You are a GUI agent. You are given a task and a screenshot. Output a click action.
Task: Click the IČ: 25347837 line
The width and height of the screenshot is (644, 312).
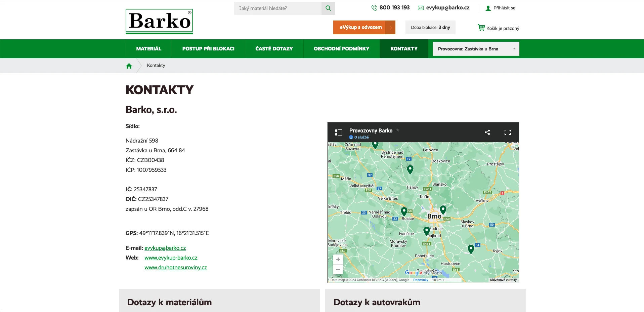pos(141,190)
